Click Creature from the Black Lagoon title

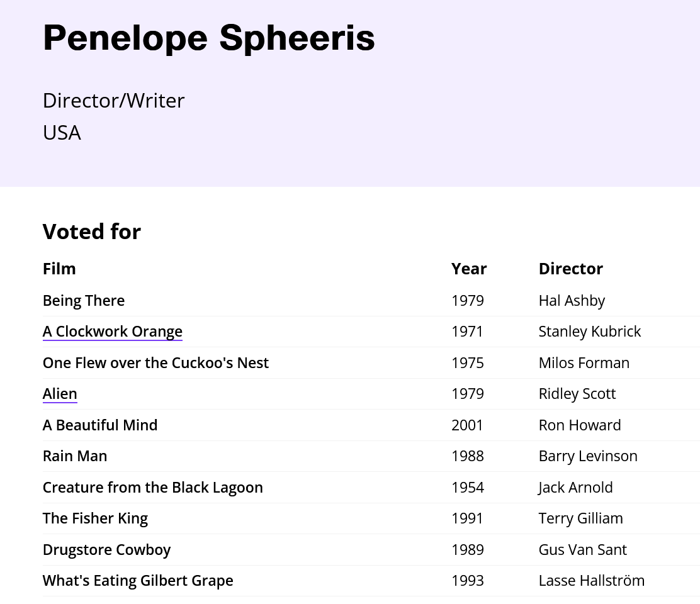[153, 487]
